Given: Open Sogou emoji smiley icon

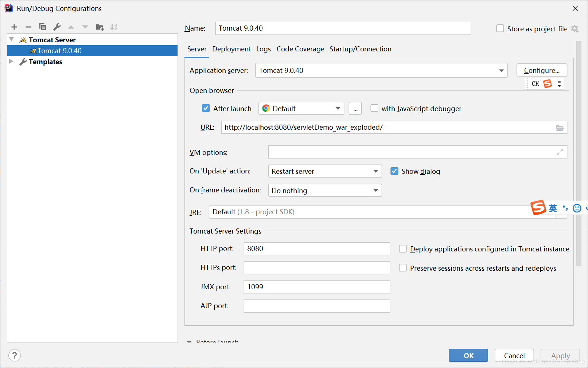Looking at the screenshot, I should click(577, 208).
